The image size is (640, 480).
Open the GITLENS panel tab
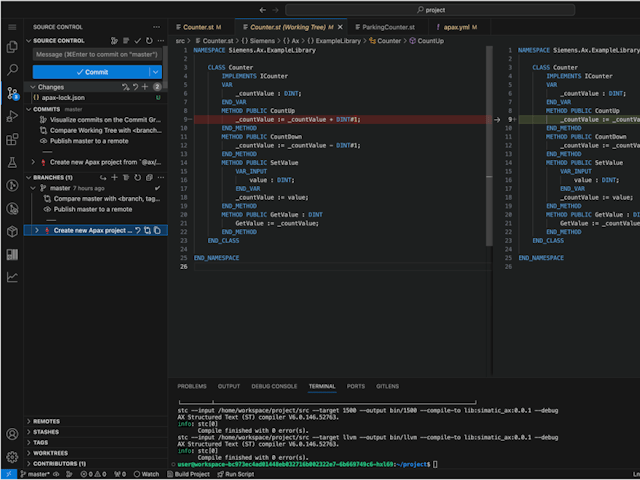tap(387, 386)
